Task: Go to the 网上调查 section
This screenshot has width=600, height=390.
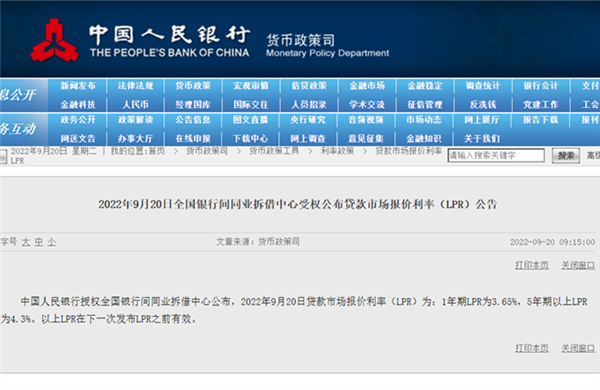Action: click(308, 138)
